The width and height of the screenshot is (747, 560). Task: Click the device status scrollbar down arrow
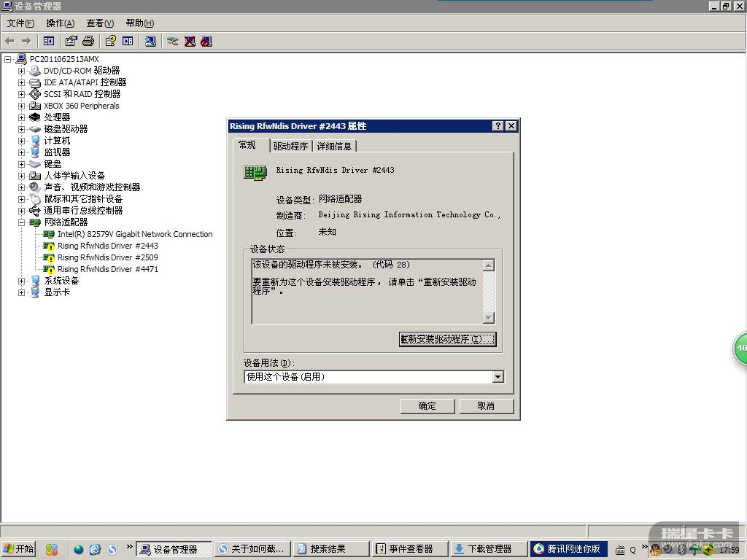click(489, 318)
